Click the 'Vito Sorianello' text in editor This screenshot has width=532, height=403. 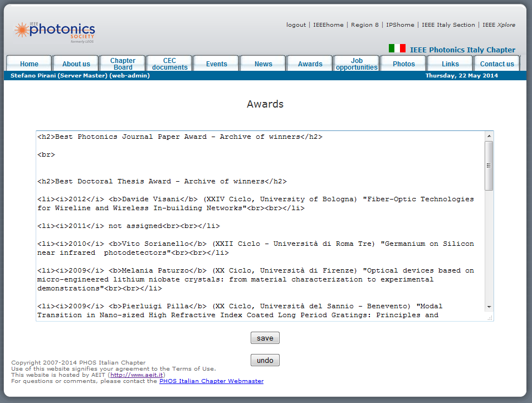click(x=155, y=244)
